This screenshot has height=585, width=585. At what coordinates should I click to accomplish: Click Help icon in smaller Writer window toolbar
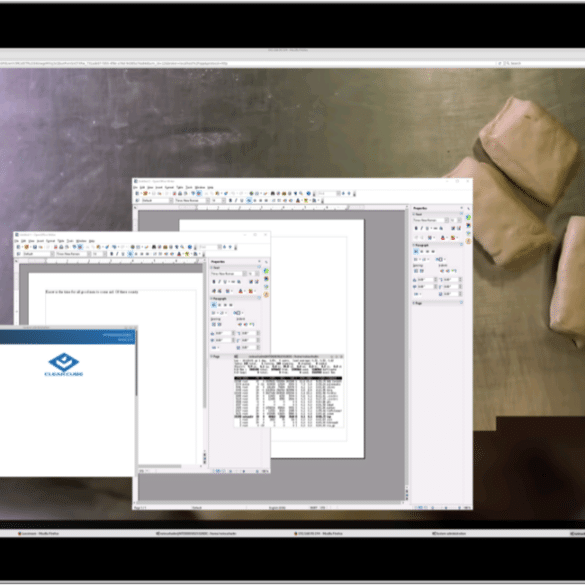190,247
